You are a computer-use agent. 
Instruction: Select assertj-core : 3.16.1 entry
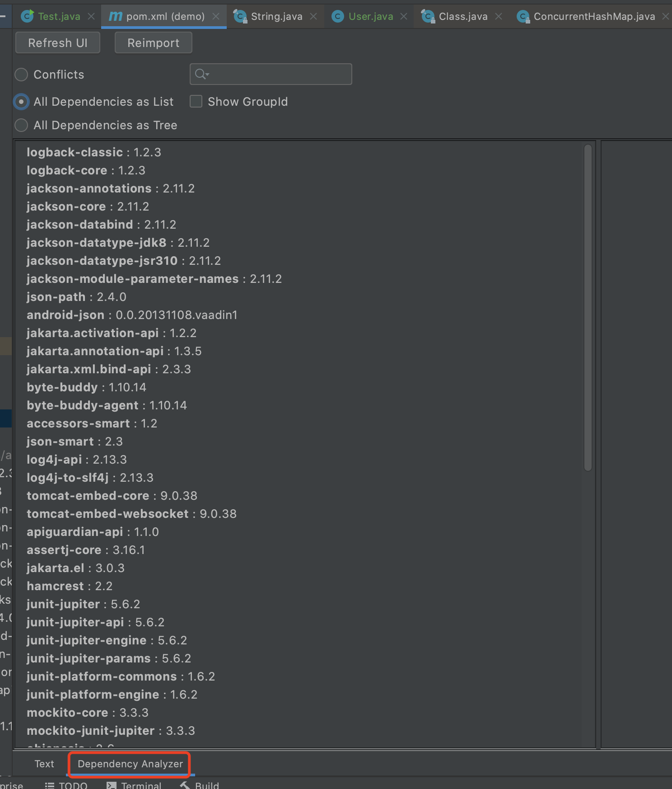pyautogui.click(x=86, y=550)
